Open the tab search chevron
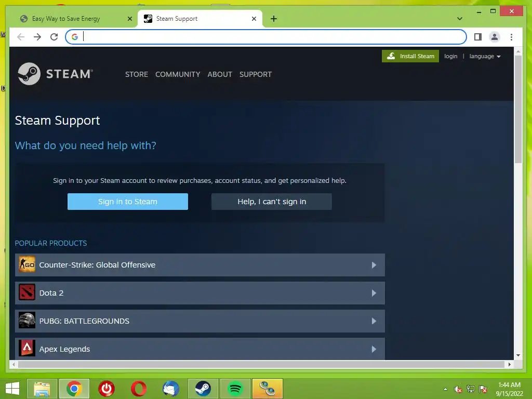 pyautogui.click(x=460, y=19)
